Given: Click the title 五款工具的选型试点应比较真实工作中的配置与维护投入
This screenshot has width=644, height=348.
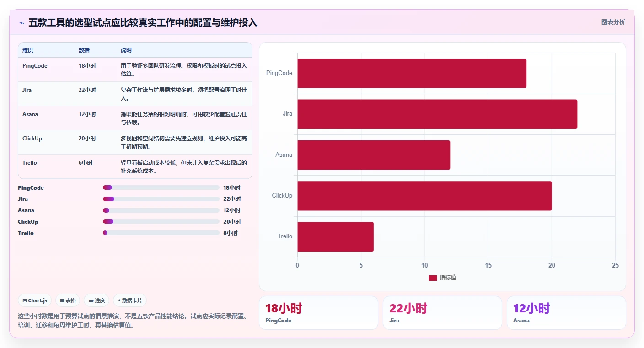Looking at the screenshot, I should pyautogui.click(x=143, y=22).
